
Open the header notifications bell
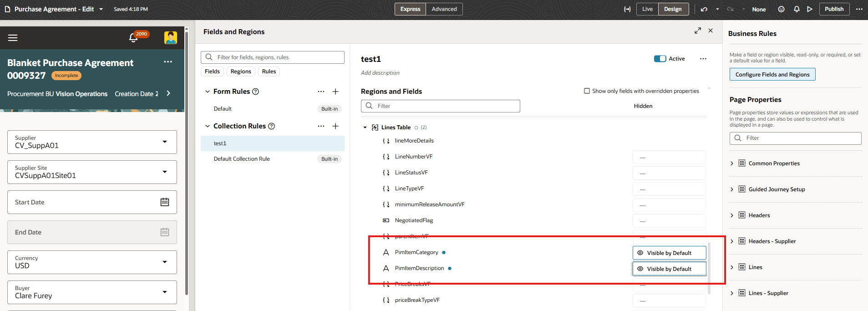[x=797, y=9]
